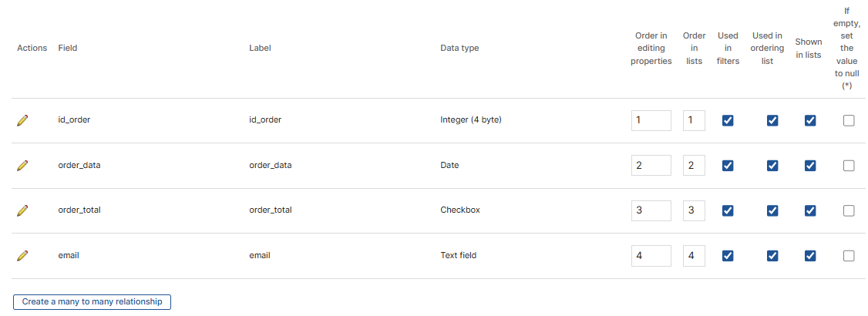868x316 pixels.
Task: Edit the email field via pencil icon
Action: click(22, 256)
